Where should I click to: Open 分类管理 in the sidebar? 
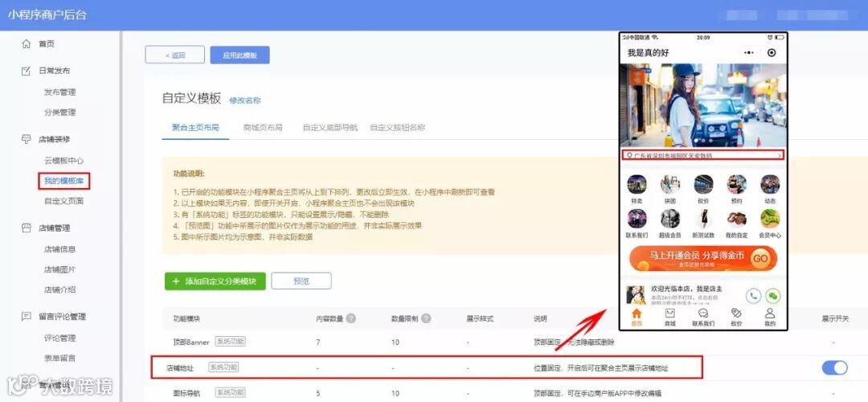point(59,113)
